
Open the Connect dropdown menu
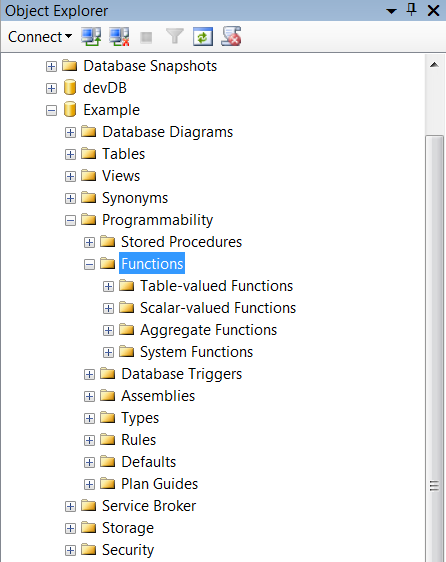click(40, 37)
